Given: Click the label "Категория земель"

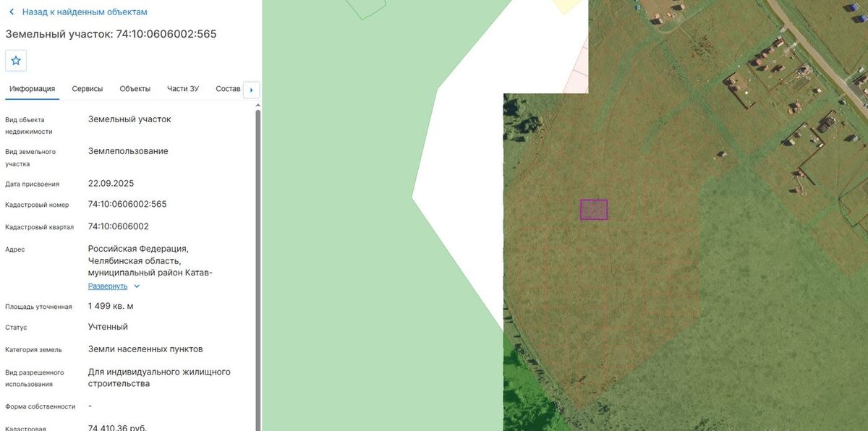Looking at the screenshot, I should (35, 350).
